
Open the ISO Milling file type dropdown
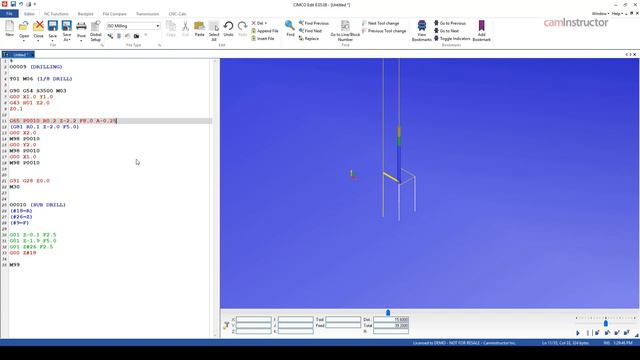pos(158,26)
